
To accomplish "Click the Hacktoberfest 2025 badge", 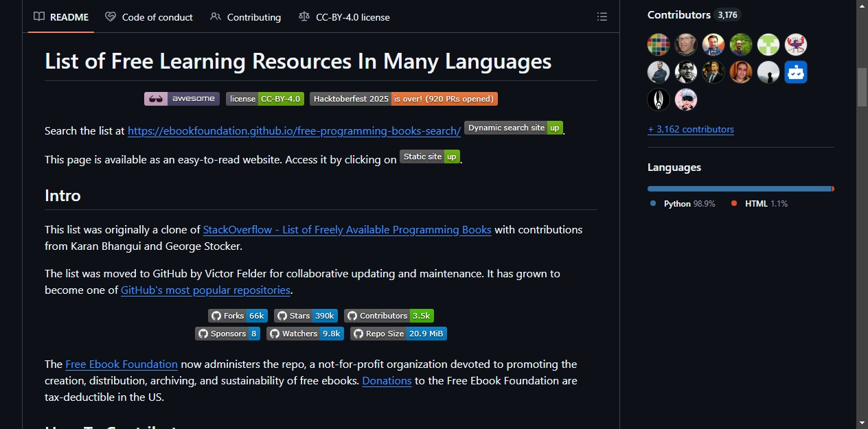I will [404, 99].
